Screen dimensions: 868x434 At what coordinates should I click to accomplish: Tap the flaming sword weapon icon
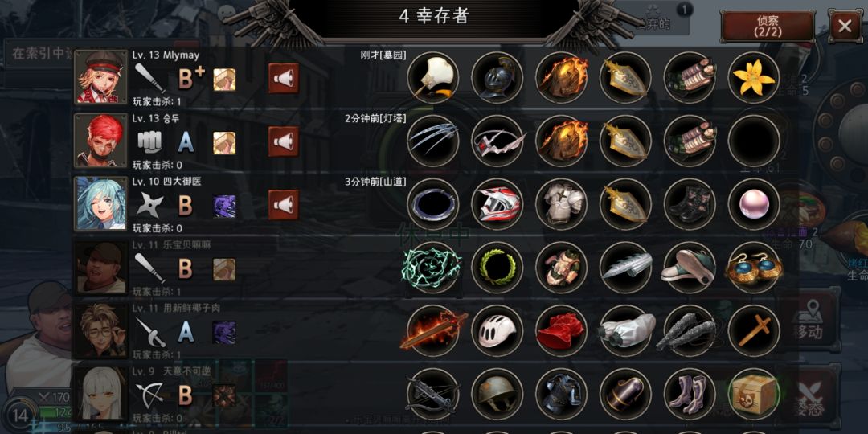(433, 330)
